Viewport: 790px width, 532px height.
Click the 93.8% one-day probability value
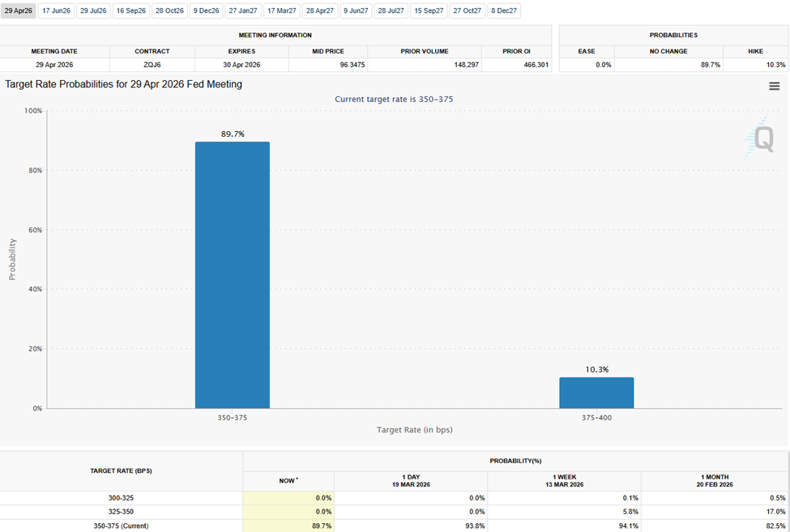click(476, 526)
